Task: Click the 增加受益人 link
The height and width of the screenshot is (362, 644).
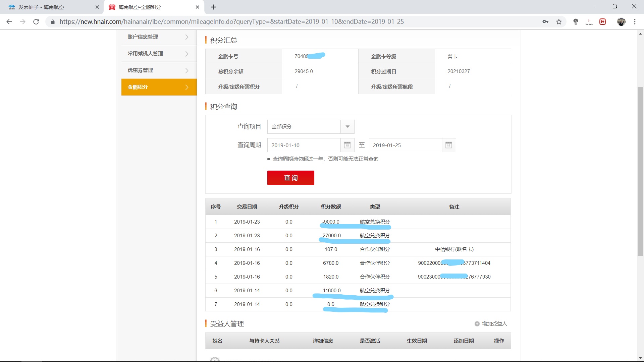Action: 494,324
